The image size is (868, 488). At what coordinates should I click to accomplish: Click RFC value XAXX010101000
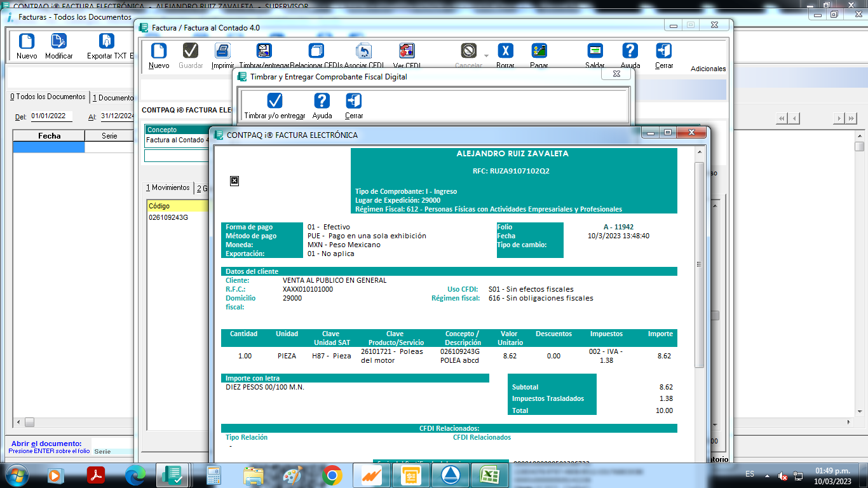tap(308, 289)
